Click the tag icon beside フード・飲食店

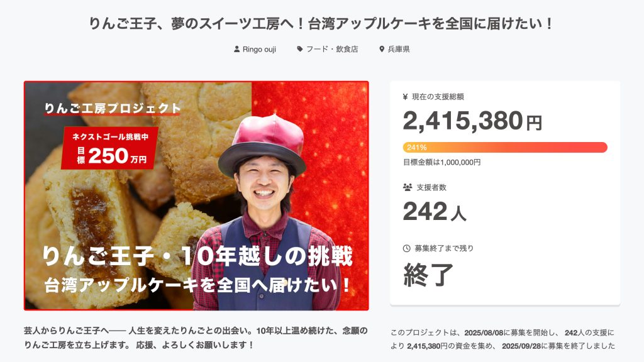tap(300, 49)
